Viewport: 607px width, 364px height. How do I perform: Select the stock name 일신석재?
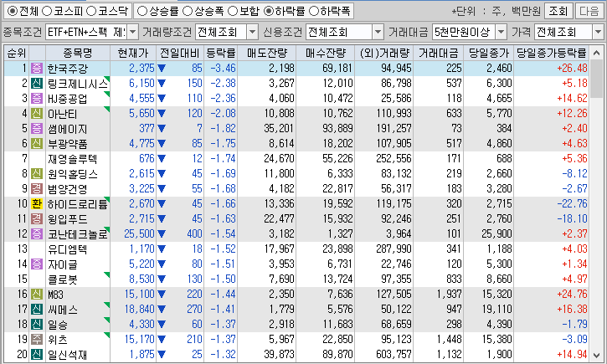pos(67,355)
